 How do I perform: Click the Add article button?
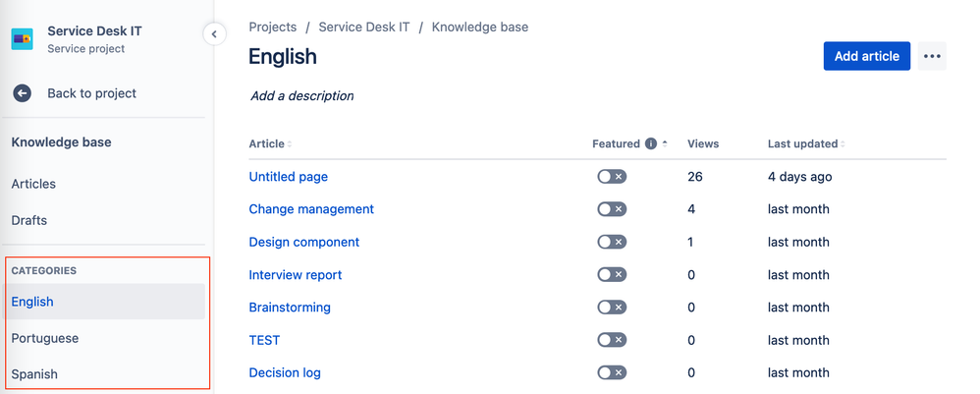click(x=866, y=56)
